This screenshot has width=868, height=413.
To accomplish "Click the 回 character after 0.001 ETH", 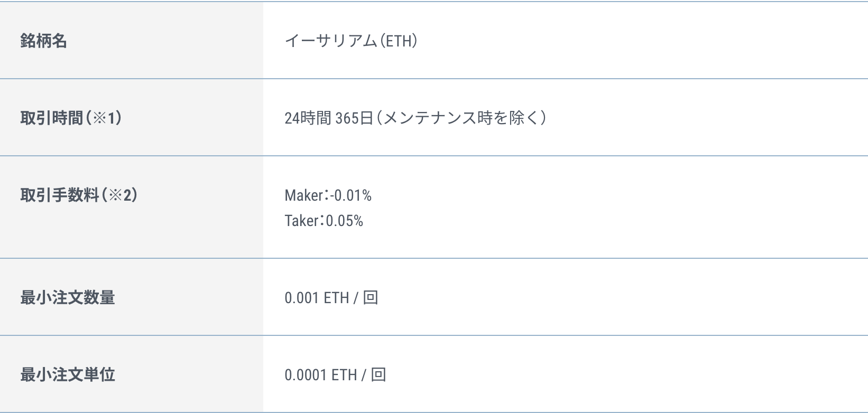I will (371, 298).
